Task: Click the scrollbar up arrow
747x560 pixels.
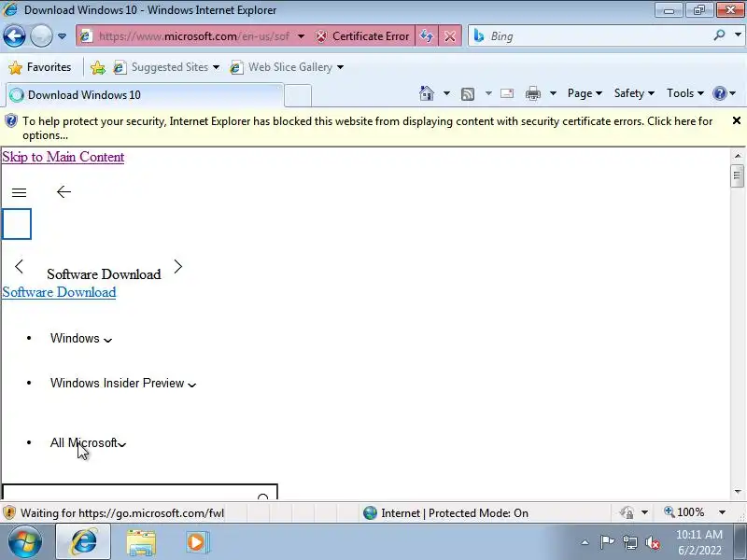Action: 738,155
